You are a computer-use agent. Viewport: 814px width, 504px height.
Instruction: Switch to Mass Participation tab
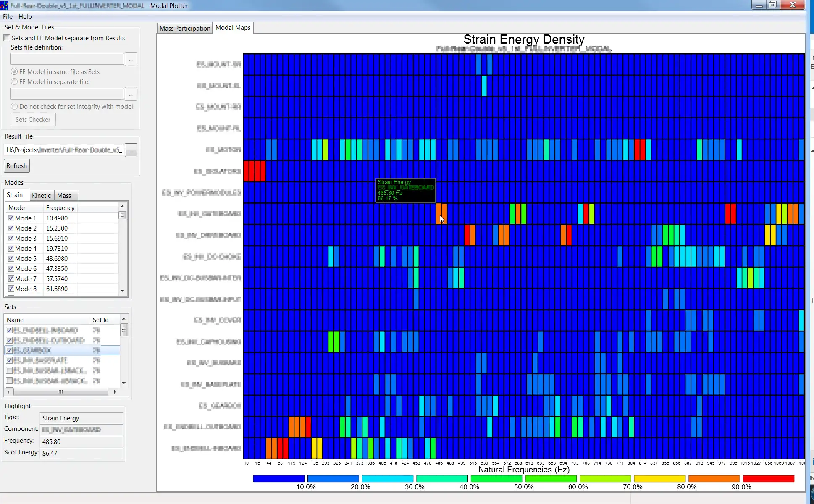click(x=185, y=28)
